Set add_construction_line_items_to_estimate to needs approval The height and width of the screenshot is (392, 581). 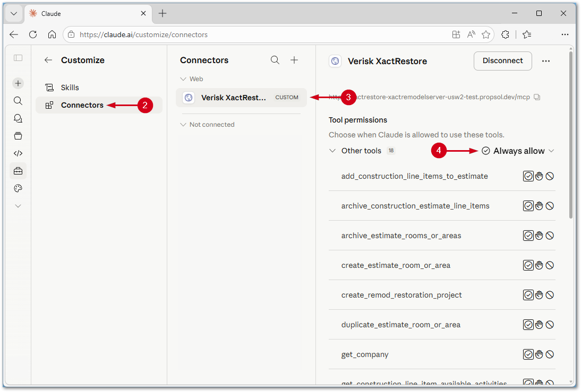point(539,176)
